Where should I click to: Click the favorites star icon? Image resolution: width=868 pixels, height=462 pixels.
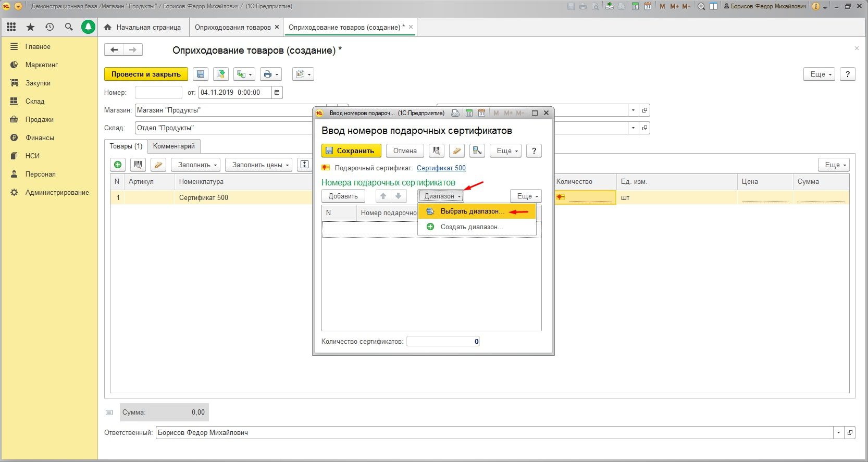(x=30, y=27)
